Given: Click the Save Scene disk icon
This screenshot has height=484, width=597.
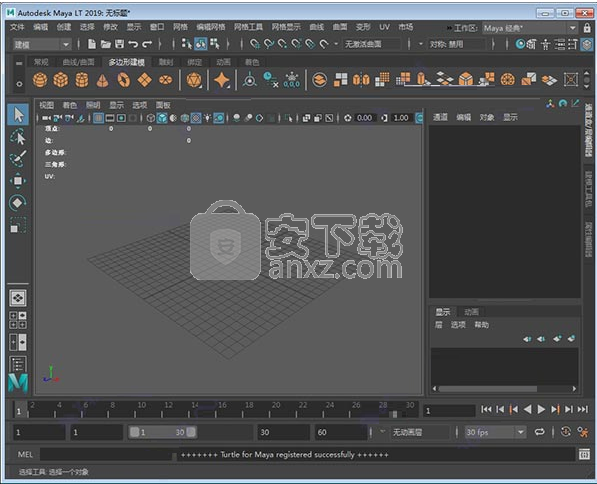Looking at the screenshot, I should pyautogui.click(x=120, y=44).
